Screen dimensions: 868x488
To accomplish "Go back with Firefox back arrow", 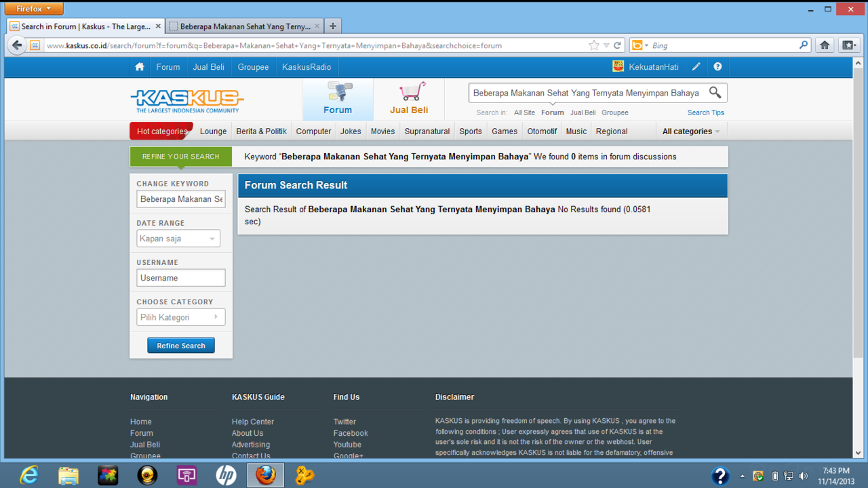I will coord(17,45).
